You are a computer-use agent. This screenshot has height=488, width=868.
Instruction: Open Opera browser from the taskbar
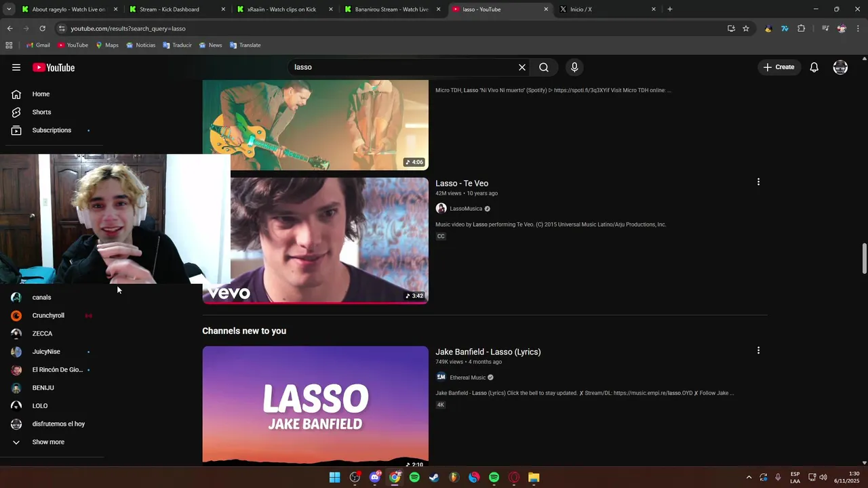pos(514,477)
